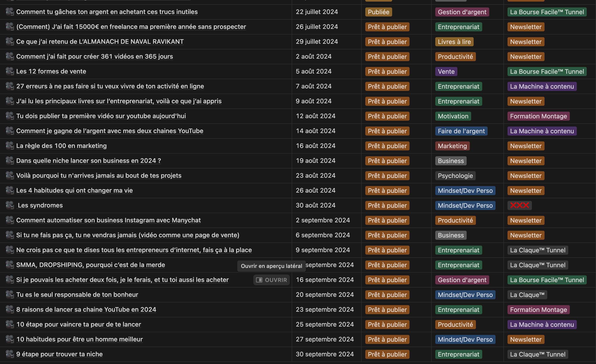Open the red XXX tag selector
The width and height of the screenshot is (596, 364).
tap(519, 205)
